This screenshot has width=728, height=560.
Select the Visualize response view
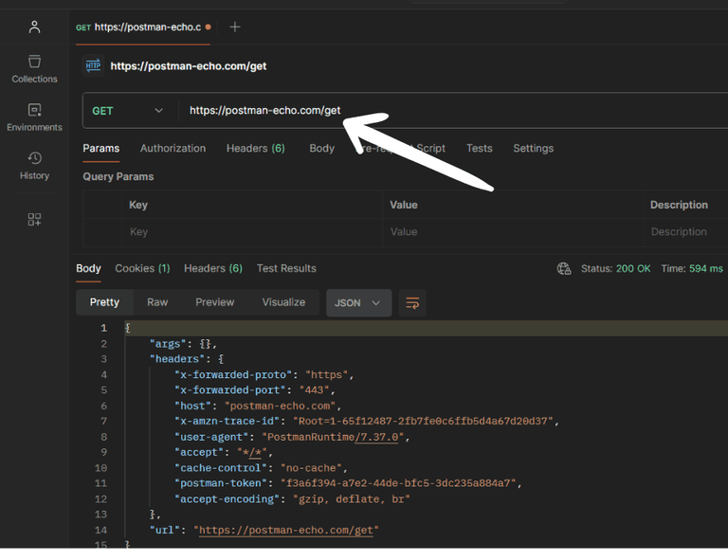[x=283, y=302]
